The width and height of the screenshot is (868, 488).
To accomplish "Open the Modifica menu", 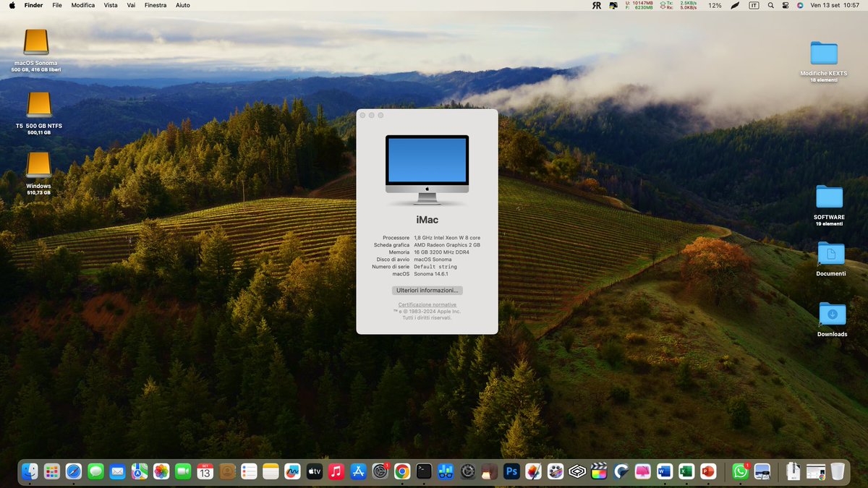I will click(x=83, y=5).
